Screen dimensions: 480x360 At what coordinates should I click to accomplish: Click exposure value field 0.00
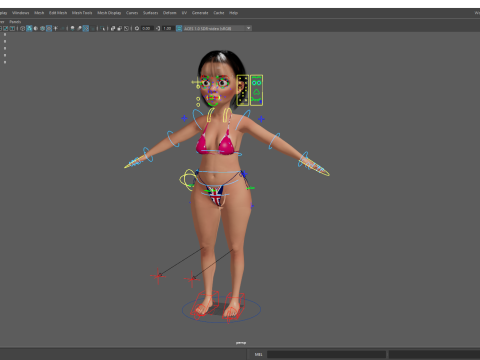click(x=147, y=28)
